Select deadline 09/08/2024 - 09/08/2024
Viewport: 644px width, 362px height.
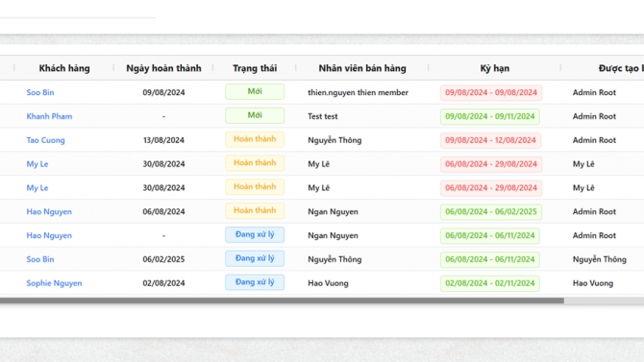(x=491, y=92)
